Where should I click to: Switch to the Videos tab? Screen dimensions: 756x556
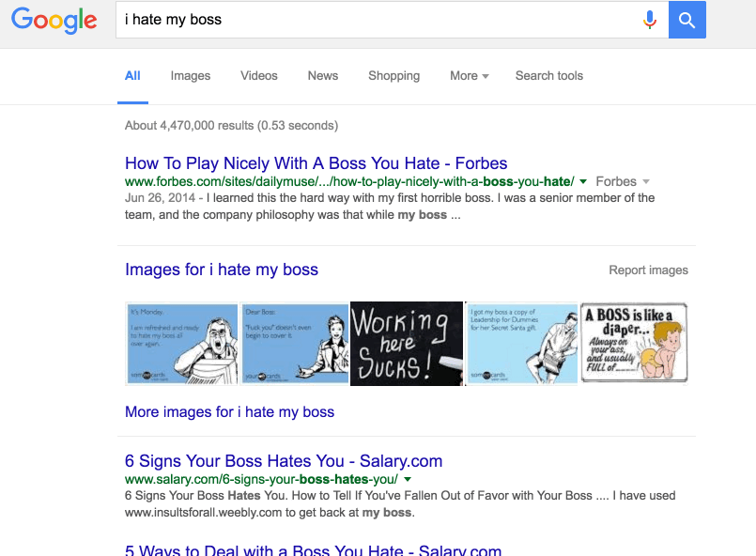tap(258, 75)
